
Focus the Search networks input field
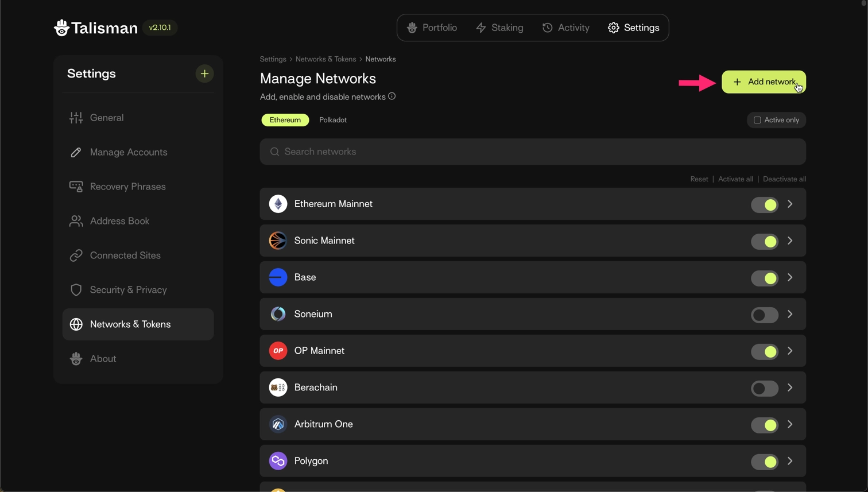533,152
